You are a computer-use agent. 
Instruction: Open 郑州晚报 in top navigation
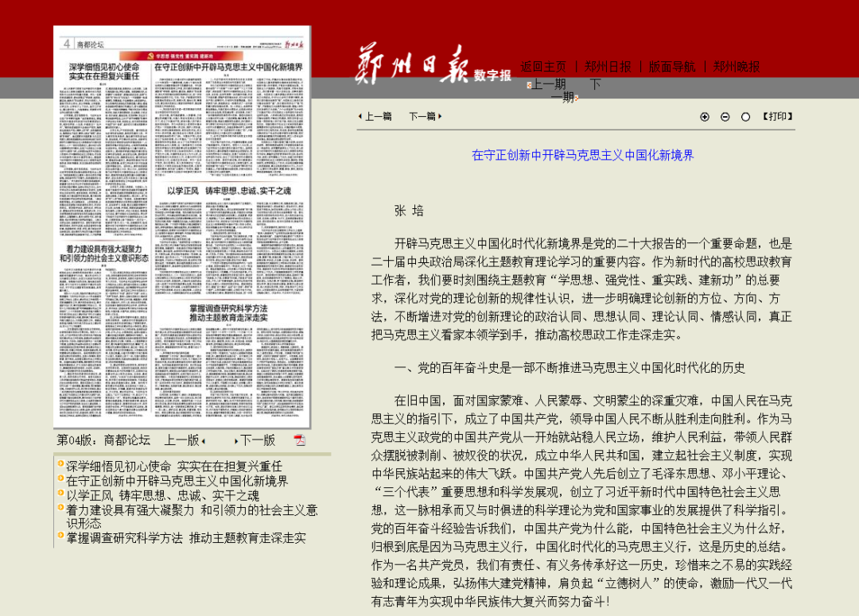pyautogui.click(x=737, y=67)
